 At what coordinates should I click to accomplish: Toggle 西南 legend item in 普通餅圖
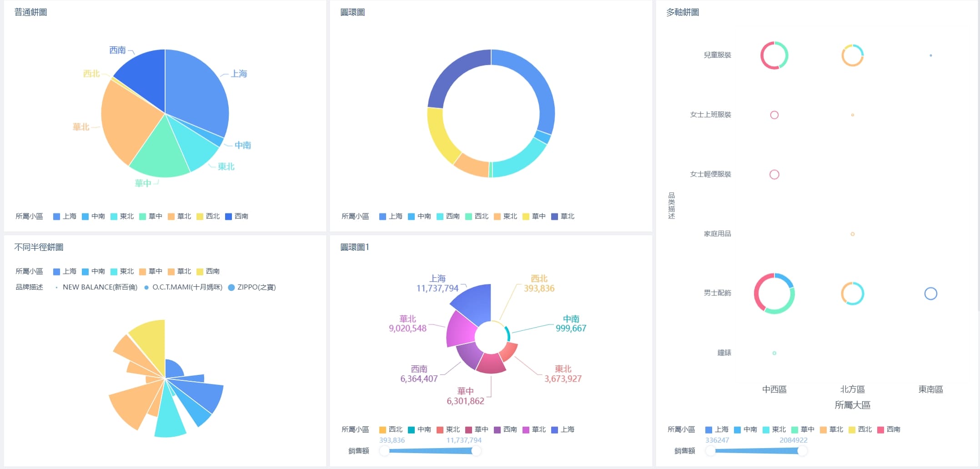(x=236, y=216)
